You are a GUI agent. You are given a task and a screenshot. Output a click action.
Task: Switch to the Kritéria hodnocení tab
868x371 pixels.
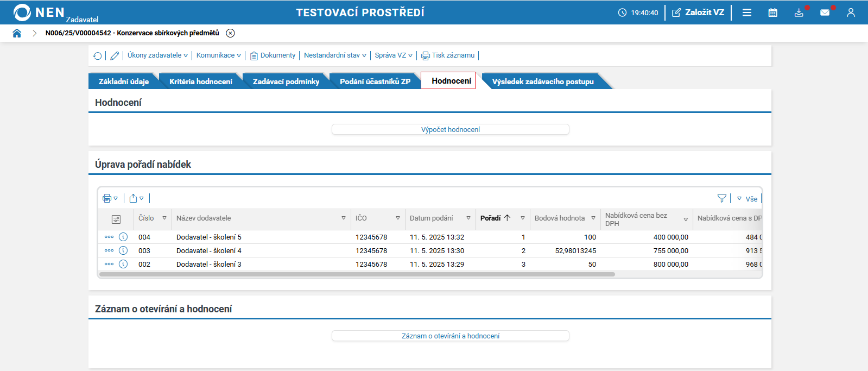pos(200,81)
